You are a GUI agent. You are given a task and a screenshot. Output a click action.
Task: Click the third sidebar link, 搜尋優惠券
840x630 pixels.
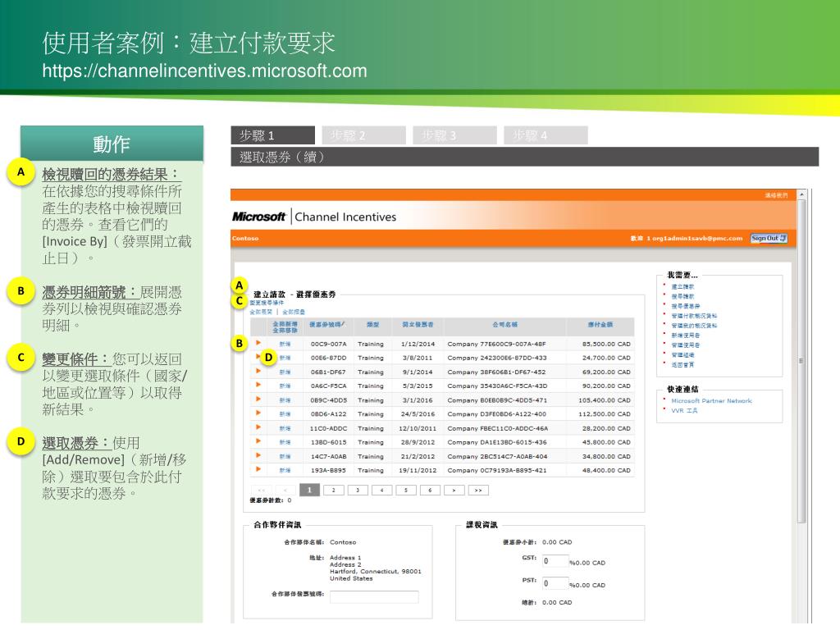click(x=685, y=306)
